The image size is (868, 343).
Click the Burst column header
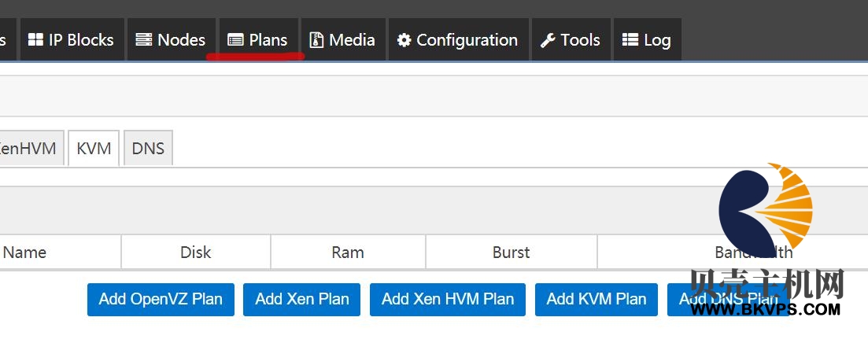click(x=512, y=253)
